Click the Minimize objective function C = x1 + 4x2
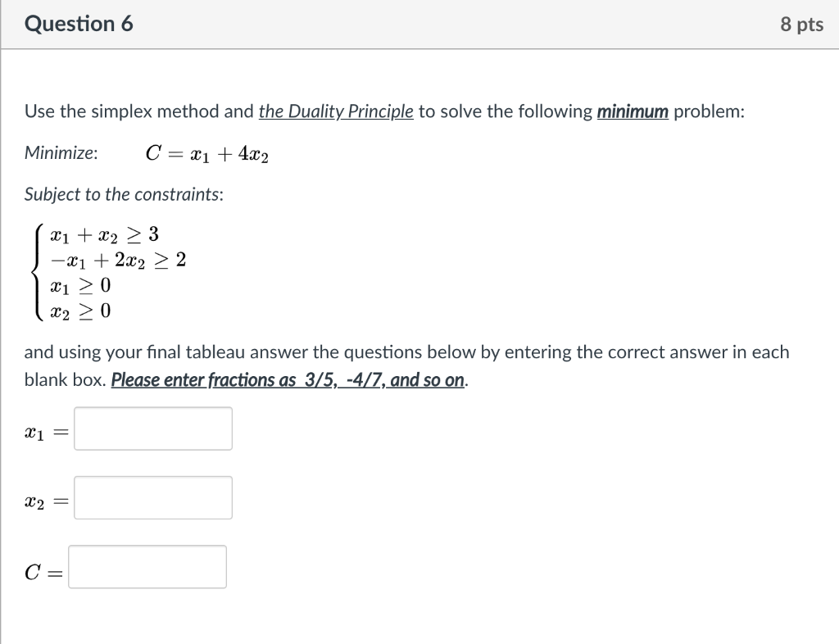 [x=209, y=154]
